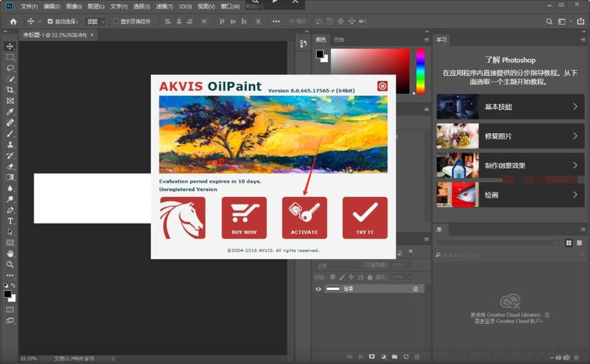Expand the 基本技能 tutorial chevron
The width and height of the screenshot is (590, 364).
575,106
